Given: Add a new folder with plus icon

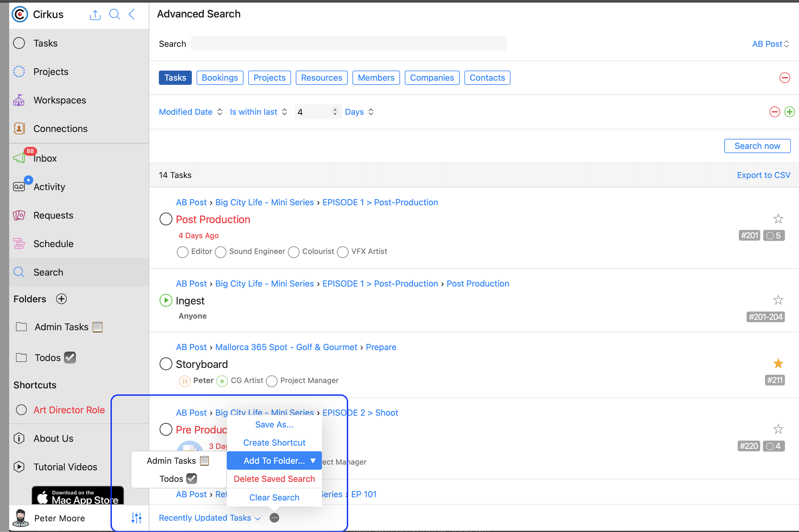Looking at the screenshot, I should (62, 299).
